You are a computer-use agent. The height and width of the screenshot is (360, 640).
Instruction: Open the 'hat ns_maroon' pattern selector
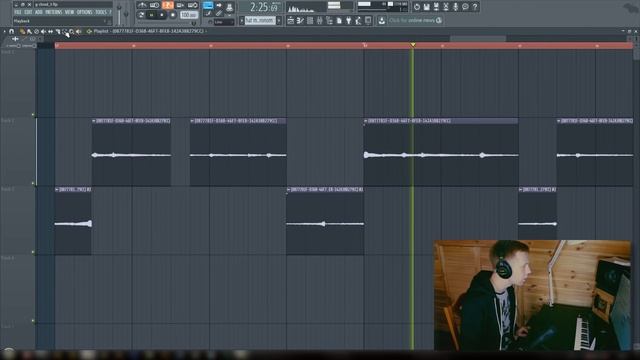(260, 20)
